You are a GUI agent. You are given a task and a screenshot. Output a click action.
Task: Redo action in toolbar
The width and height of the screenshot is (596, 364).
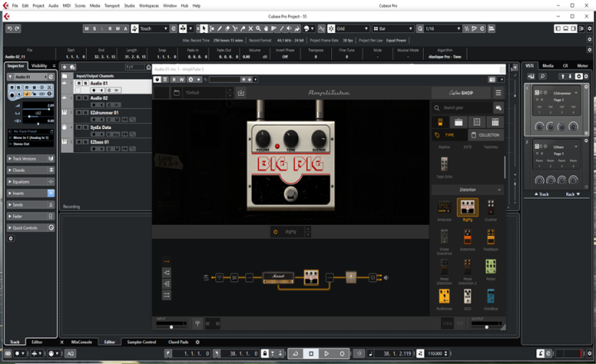coord(17,28)
